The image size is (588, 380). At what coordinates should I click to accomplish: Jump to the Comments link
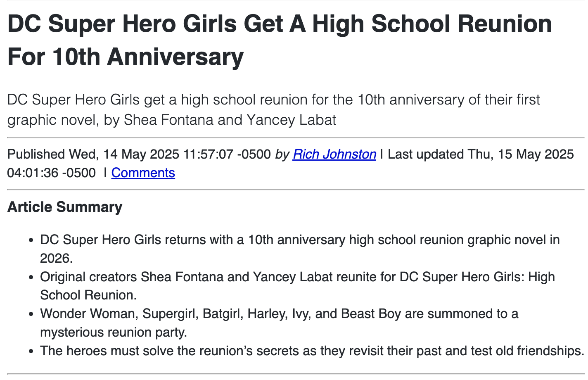point(143,173)
